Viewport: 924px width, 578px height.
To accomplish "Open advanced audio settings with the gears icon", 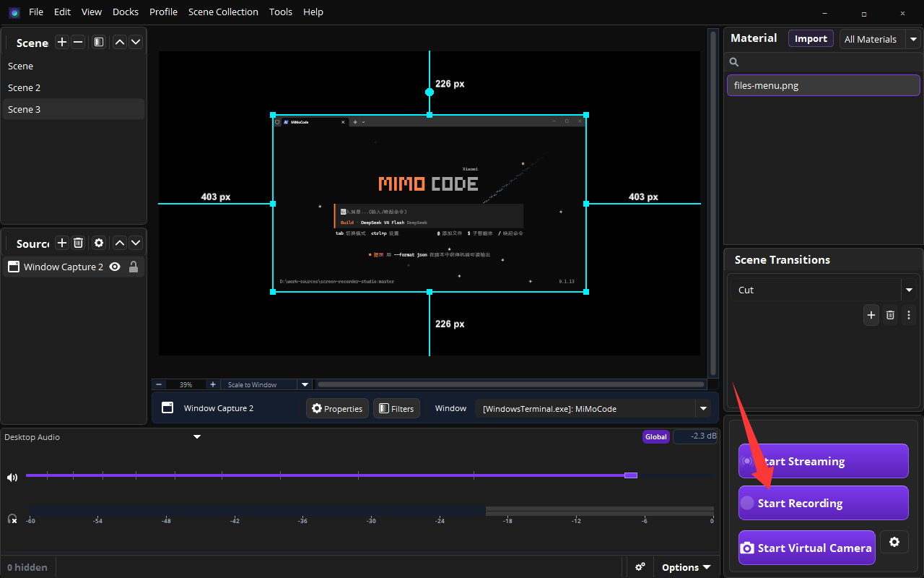I will (x=640, y=567).
